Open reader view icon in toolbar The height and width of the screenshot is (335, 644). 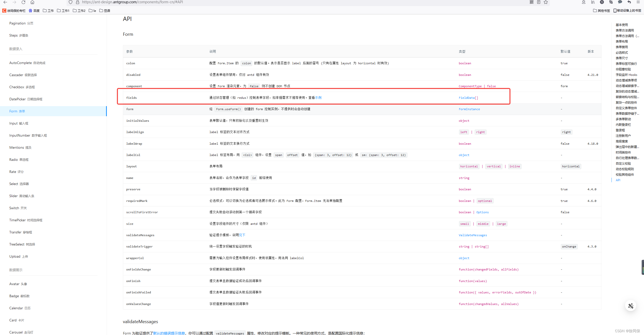click(538, 2)
